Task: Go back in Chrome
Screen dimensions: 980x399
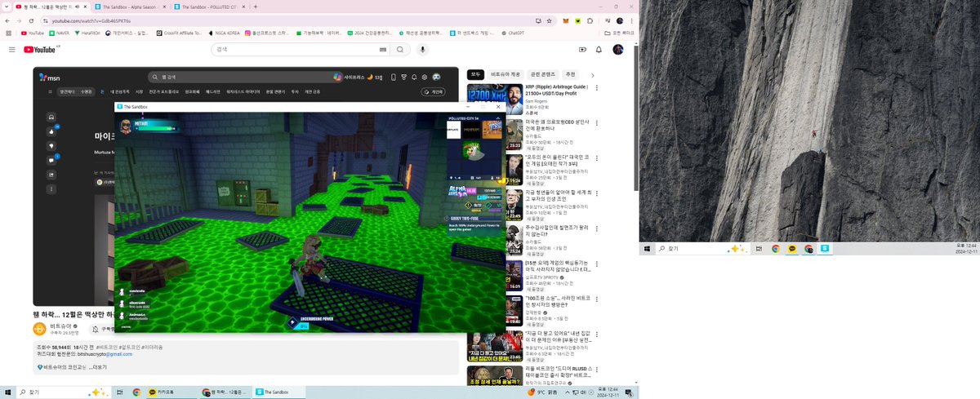Action: (7, 20)
